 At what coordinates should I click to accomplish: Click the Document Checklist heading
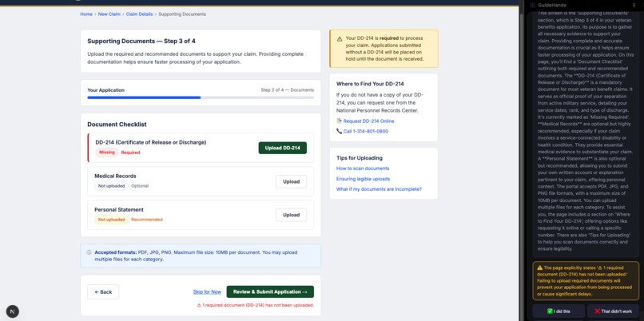tap(117, 125)
